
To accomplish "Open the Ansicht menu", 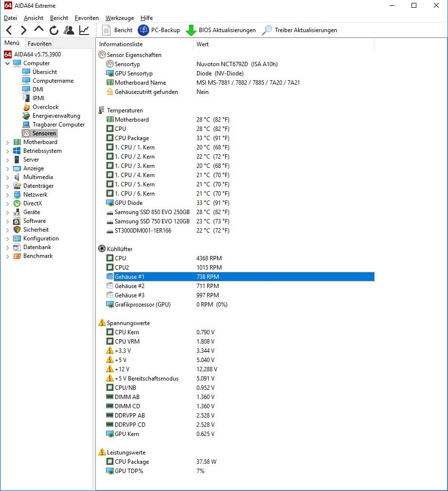I will [x=34, y=18].
